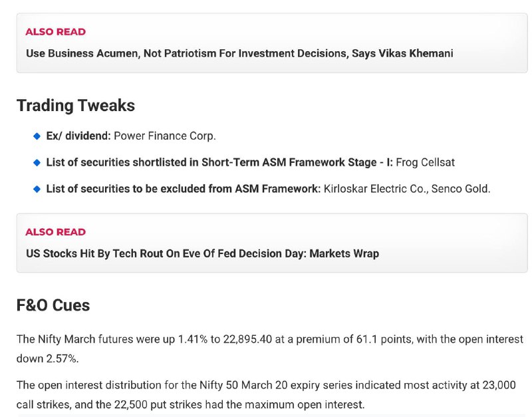Click the bold Ex/ dividend label
The height and width of the screenshot is (417, 532).
[78, 136]
